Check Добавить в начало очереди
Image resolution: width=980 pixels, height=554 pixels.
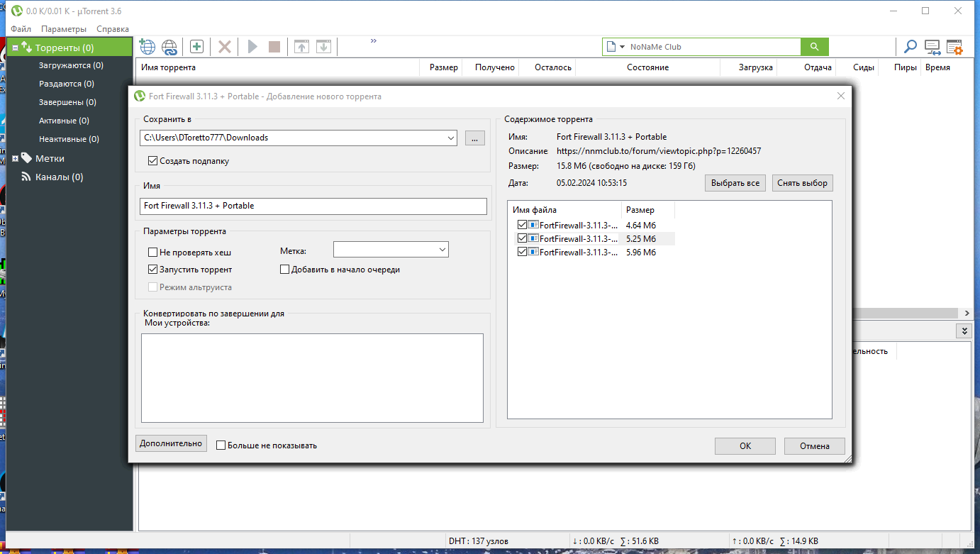click(285, 270)
